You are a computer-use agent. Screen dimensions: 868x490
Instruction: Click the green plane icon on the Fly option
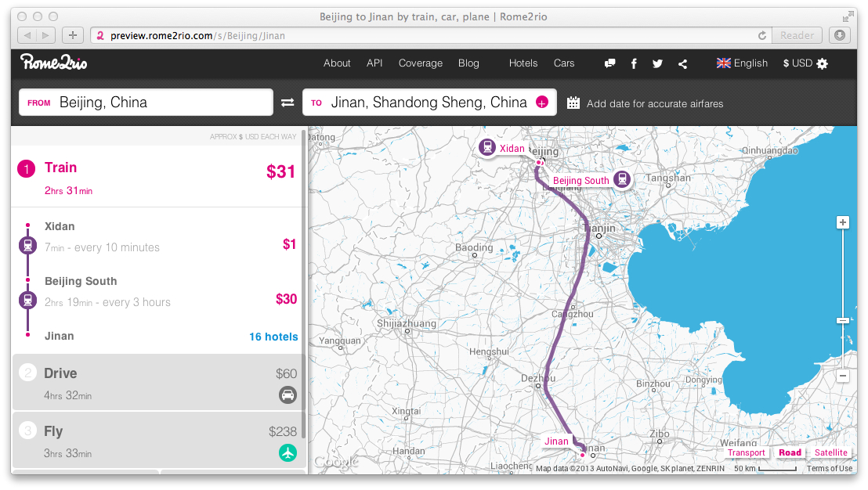coord(288,453)
